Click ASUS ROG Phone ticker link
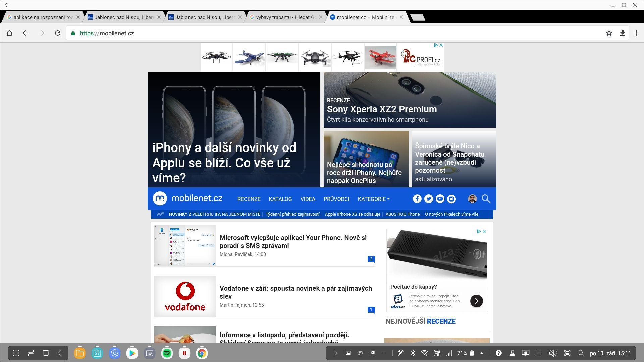This screenshot has width=644, height=362. pos(402,214)
